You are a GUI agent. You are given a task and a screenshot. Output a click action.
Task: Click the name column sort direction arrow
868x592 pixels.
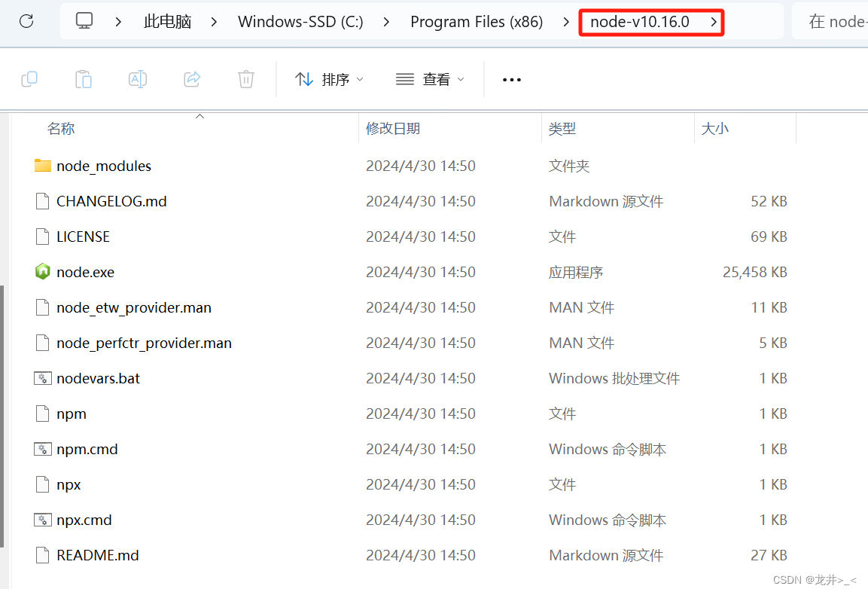click(x=199, y=116)
